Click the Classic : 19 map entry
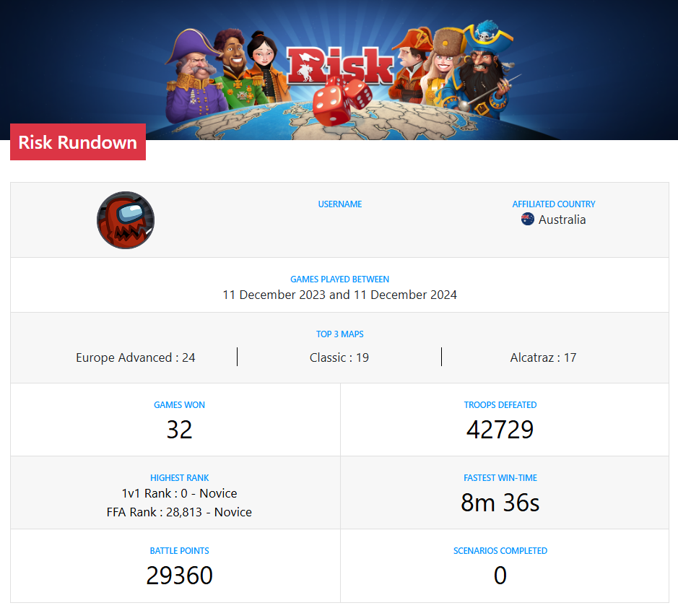This screenshot has width=678, height=616. coord(339,357)
